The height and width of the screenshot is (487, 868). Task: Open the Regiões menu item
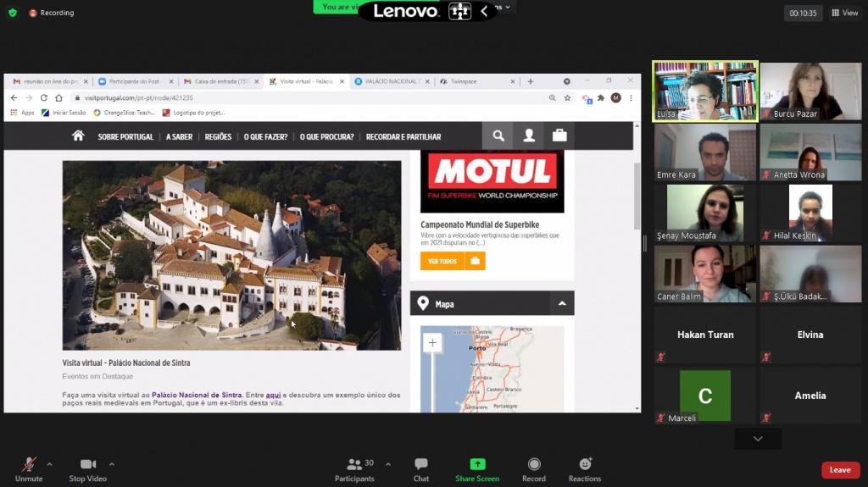tap(218, 136)
